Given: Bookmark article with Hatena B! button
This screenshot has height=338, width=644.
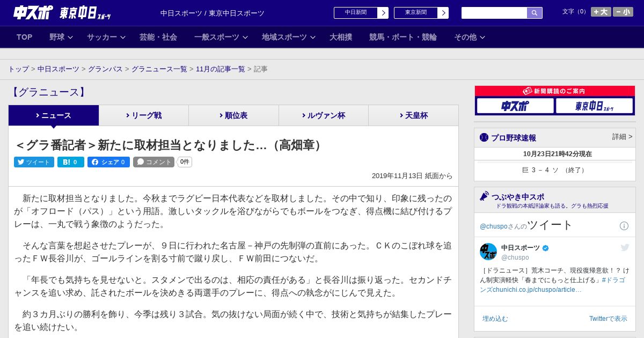Looking at the screenshot, I should click(71, 162).
